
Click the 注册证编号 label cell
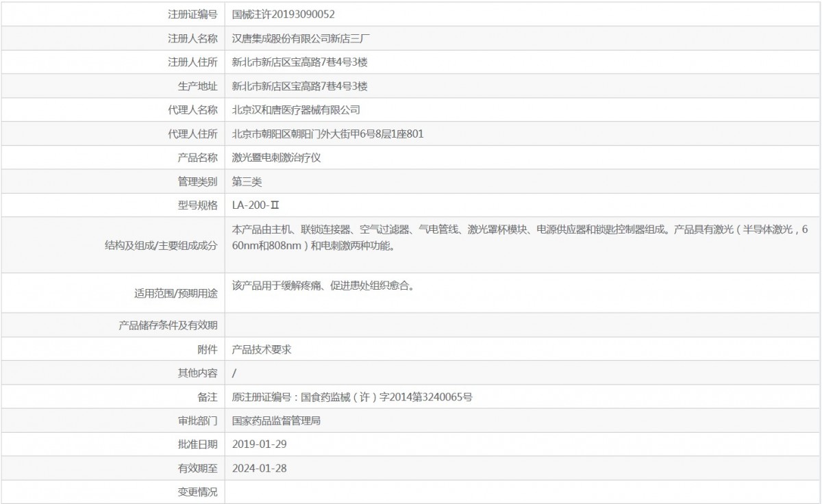(x=193, y=14)
